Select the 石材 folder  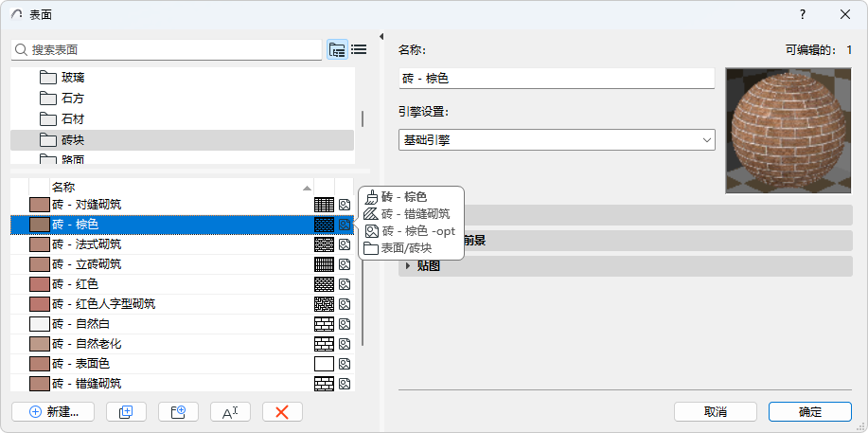click(x=182, y=119)
